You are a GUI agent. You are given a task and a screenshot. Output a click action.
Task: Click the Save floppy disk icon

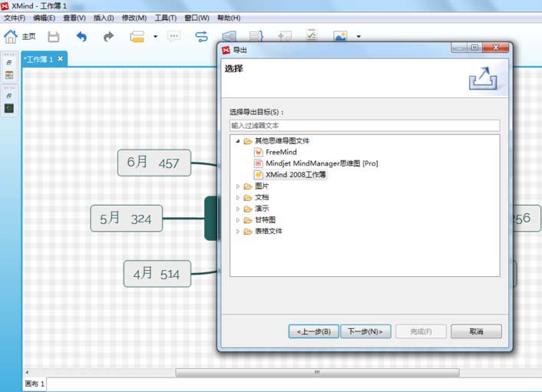(54, 37)
